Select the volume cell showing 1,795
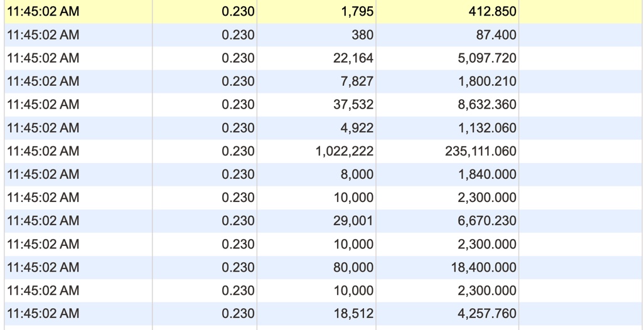The height and width of the screenshot is (330, 644). [x=358, y=12]
